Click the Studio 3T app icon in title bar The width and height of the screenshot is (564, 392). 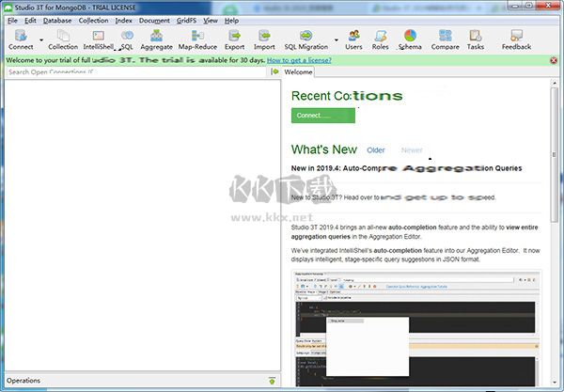8,8
